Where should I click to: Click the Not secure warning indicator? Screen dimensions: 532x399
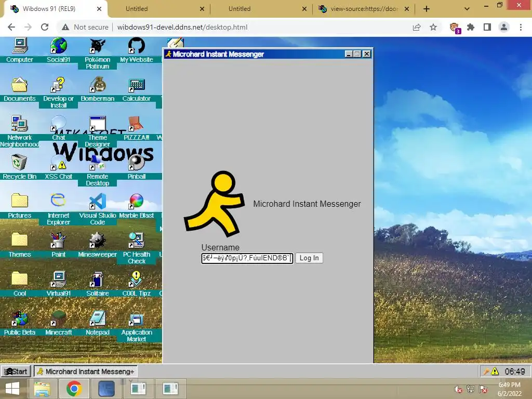(x=85, y=27)
